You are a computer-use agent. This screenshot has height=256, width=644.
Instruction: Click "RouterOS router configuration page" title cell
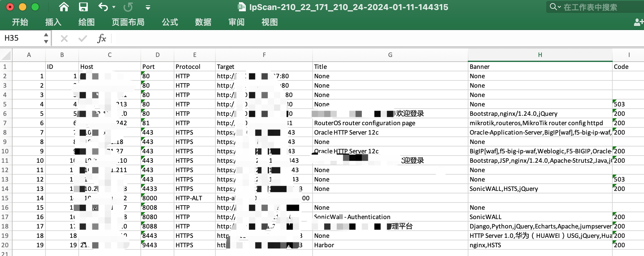[390, 123]
